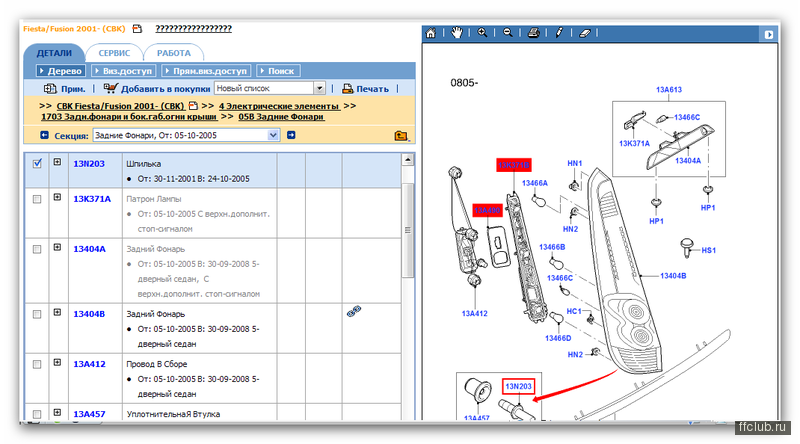
Task: Collapse diagram panel with arrow icon
Action: click(x=769, y=35)
